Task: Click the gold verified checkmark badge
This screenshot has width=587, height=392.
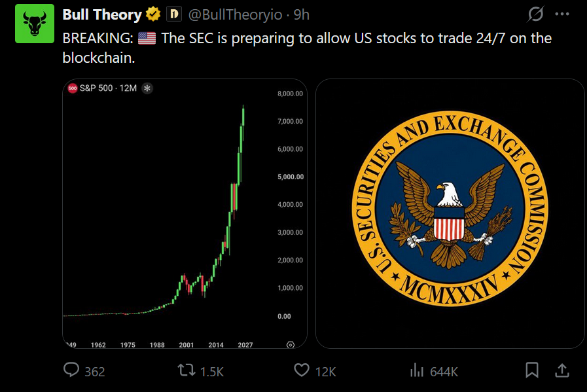Action: pos(152,14)
